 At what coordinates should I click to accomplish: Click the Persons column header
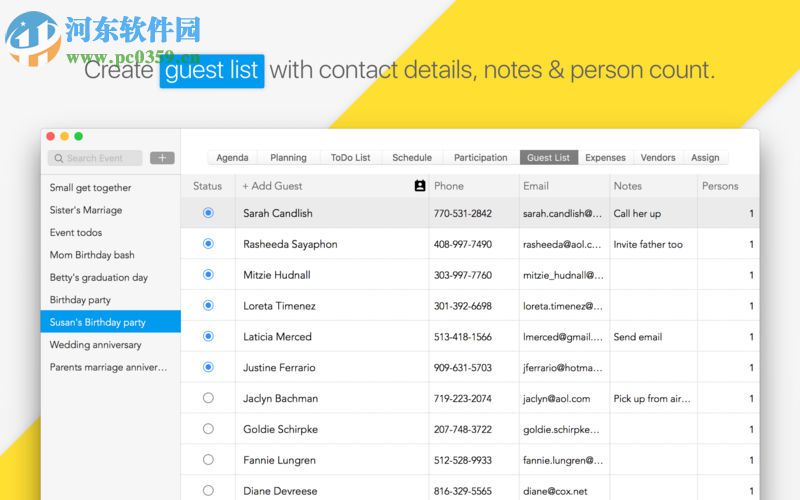tap(720, 186)
